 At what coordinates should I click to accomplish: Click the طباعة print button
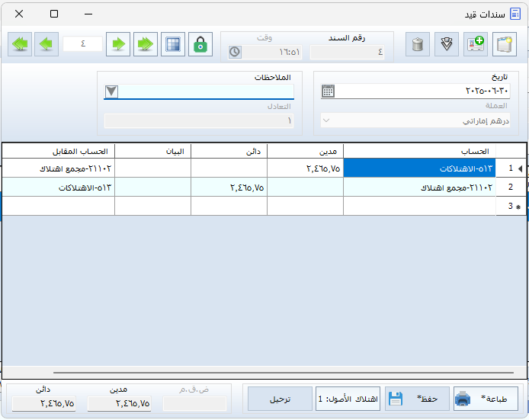(485, 399)
